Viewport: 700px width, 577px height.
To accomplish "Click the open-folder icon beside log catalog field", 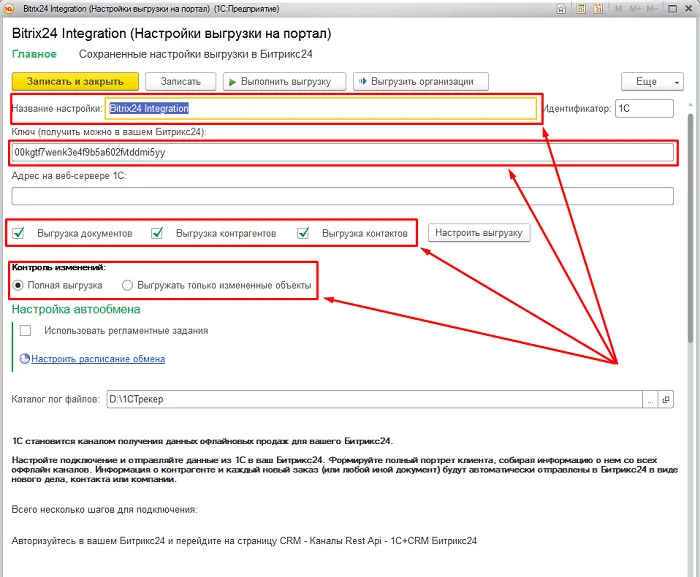I will tap(667, 400).
